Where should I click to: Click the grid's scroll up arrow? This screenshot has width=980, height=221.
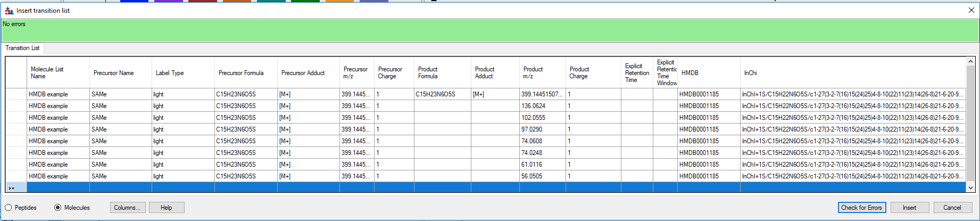point(970,62)
